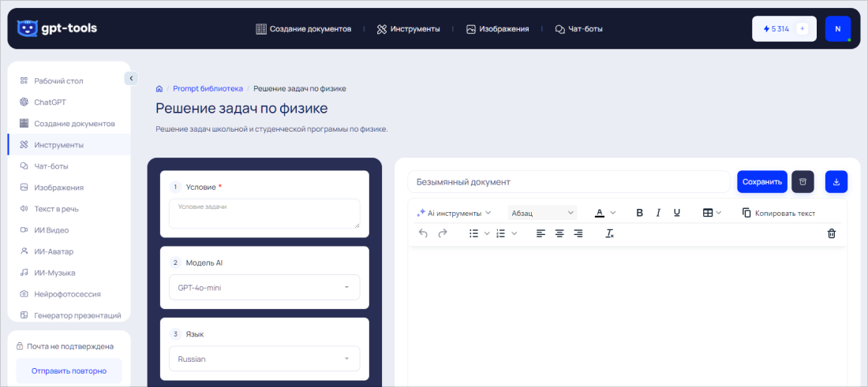The width and height of the screenshot is (868, 387).
Task: Clear formatting with the Tx icon
Action: (609, 233)
